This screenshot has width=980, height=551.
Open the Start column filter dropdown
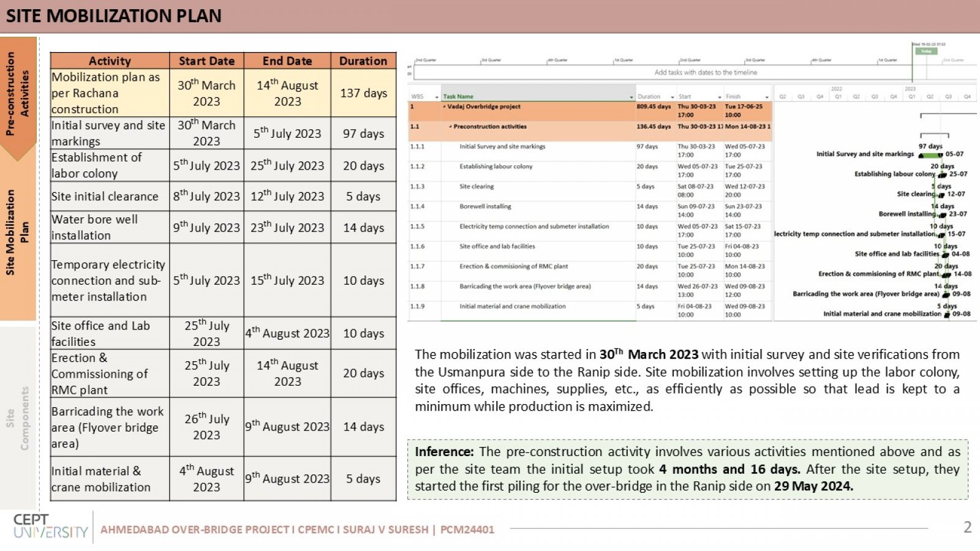click(x=720, y=97)
